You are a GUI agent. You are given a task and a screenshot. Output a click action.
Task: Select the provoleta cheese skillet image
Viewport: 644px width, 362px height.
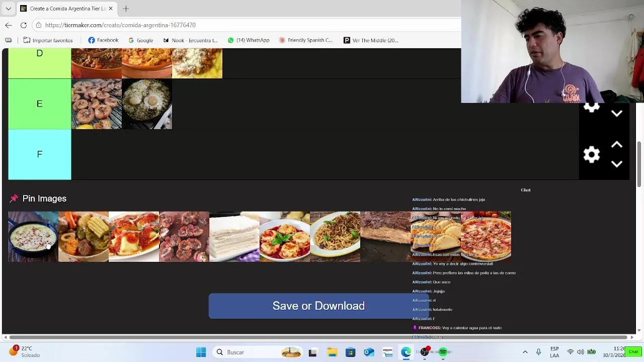coord(33,237)
